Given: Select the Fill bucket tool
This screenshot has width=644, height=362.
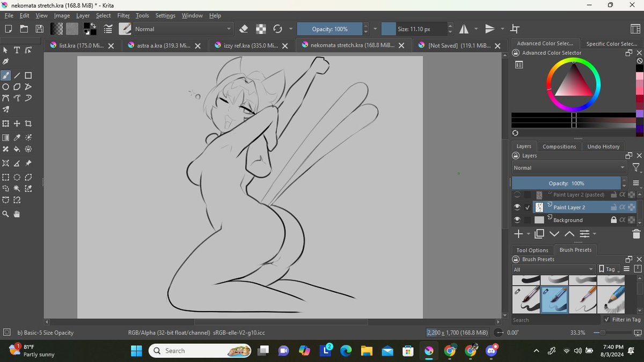Looking at the screenshot, I should point(17,149).
